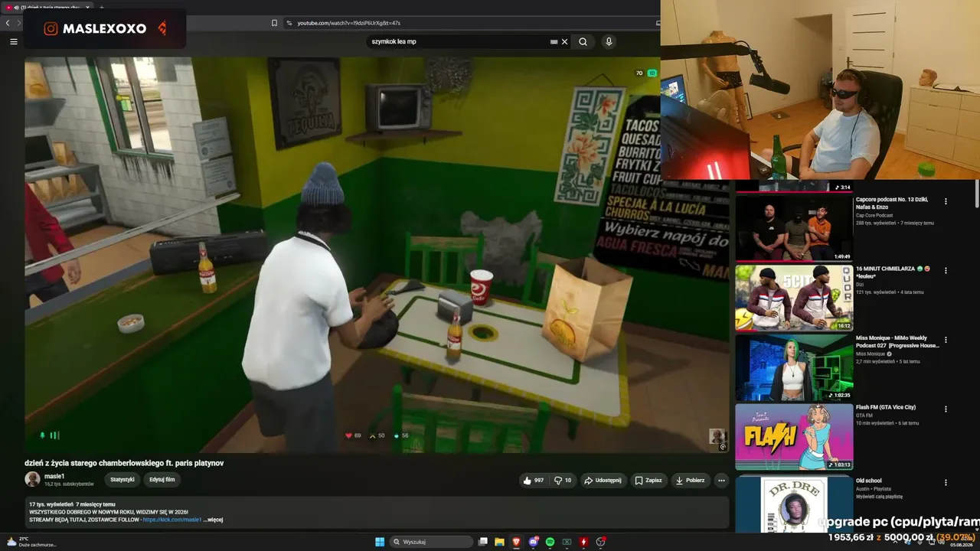The width and height of the screenshot is (980, 551).
Task: Open the red lightning-bolt taskbar app
Action: click(583, 542)
